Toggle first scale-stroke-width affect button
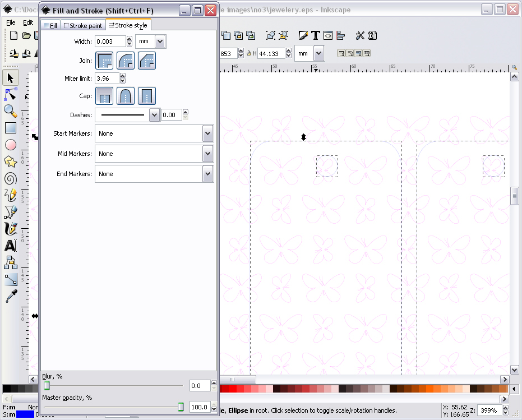522x420 pixels. (x=341, y=53)
